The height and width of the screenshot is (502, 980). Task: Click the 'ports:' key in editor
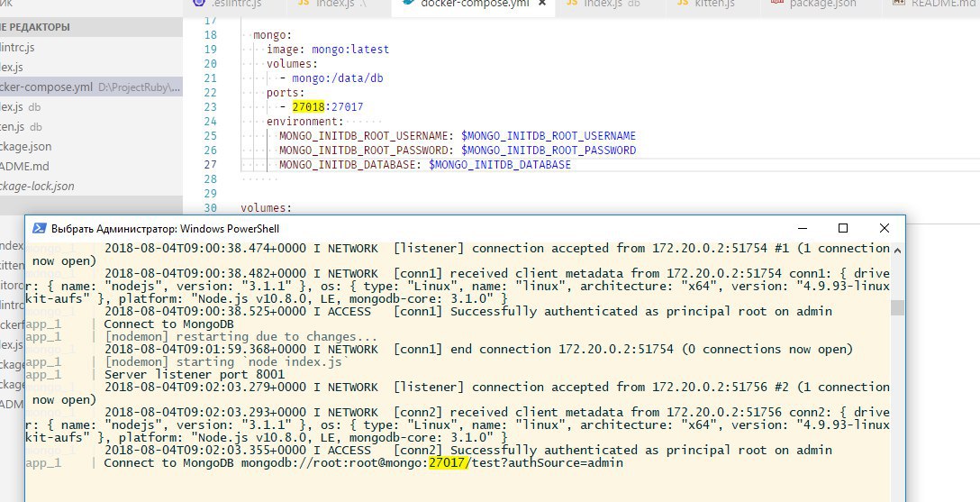tap(286, 93)
